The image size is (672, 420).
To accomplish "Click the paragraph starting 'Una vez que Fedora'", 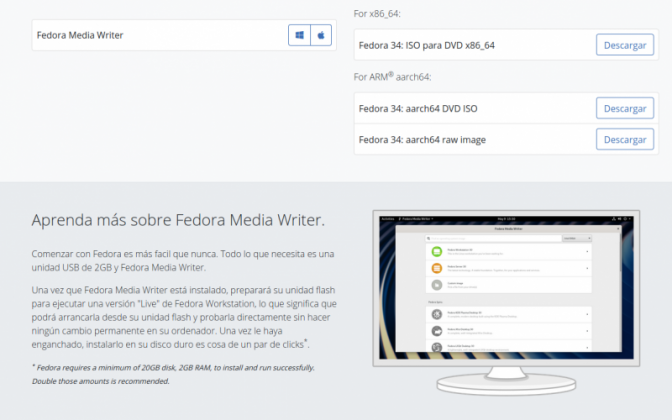I will (x=184, y=317).
